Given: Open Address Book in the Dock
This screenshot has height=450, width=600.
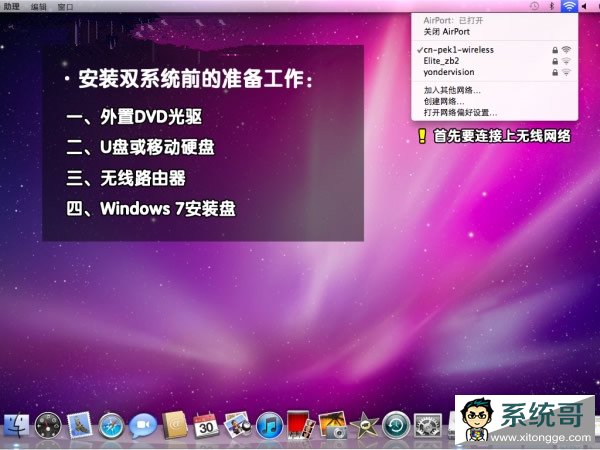Looking at the screenshot, I should click(x=175, y=425).
